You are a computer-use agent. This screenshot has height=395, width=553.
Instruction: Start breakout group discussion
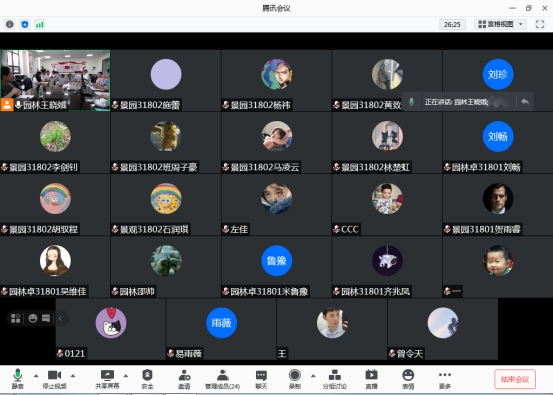coord(334,379)
